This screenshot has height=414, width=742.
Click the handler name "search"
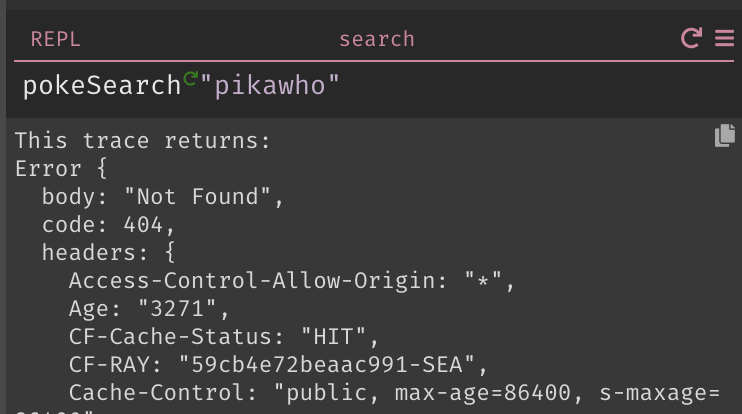coord(377,39)
